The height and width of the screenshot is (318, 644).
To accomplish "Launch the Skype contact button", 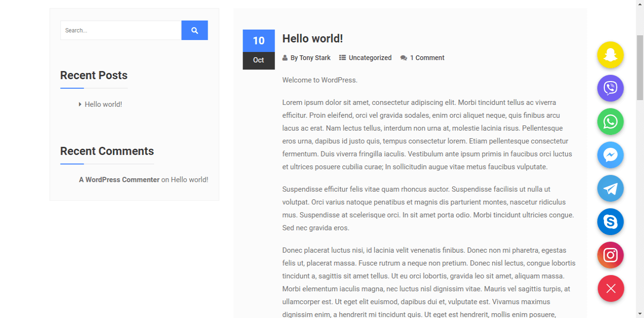I will tap(611, 222).
